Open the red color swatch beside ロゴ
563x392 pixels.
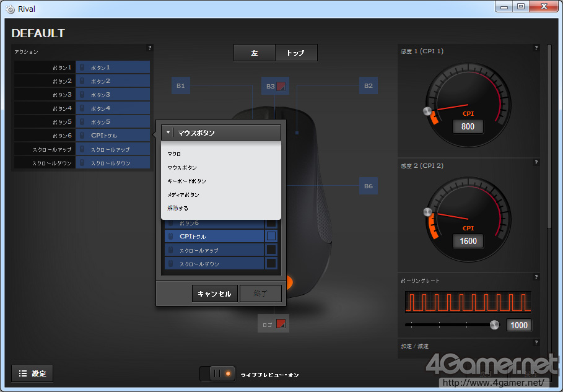click(x=281, y=323)
